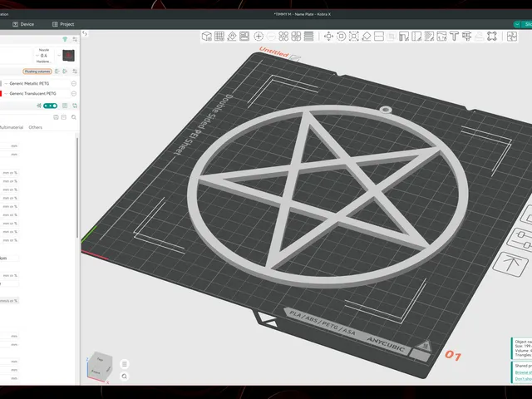The width and height of the screenshot is (532, 399).
Task: Click the red Translucent PETG color swatch
Action: pos(1,94)
